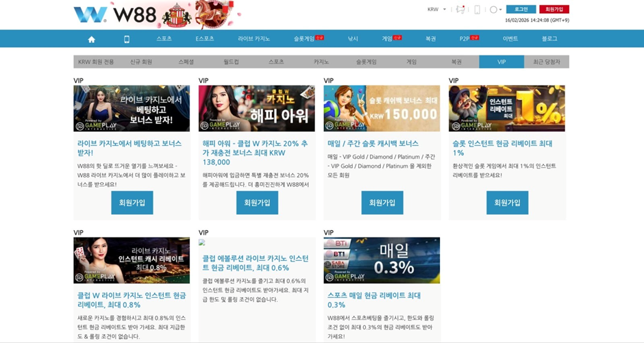Open the KRW currency dropdown

[x=436, y=9]
